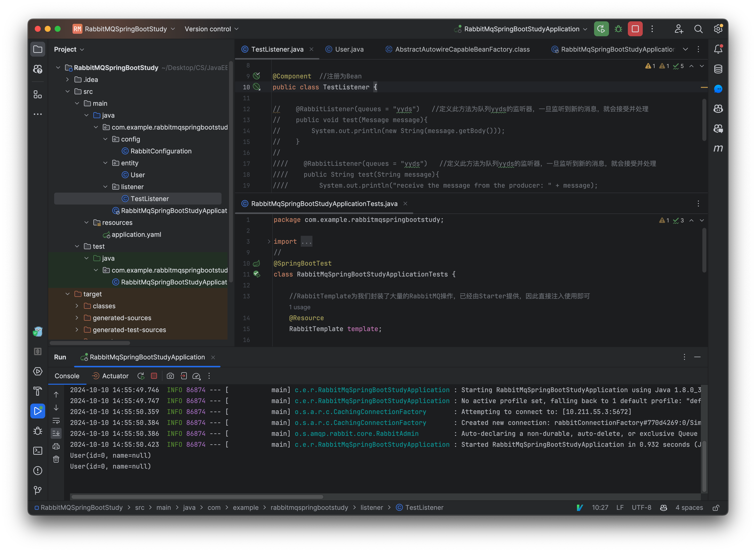The image size is (756, 552).
Task: Stop the running application with red square
Action: point(635,29)
